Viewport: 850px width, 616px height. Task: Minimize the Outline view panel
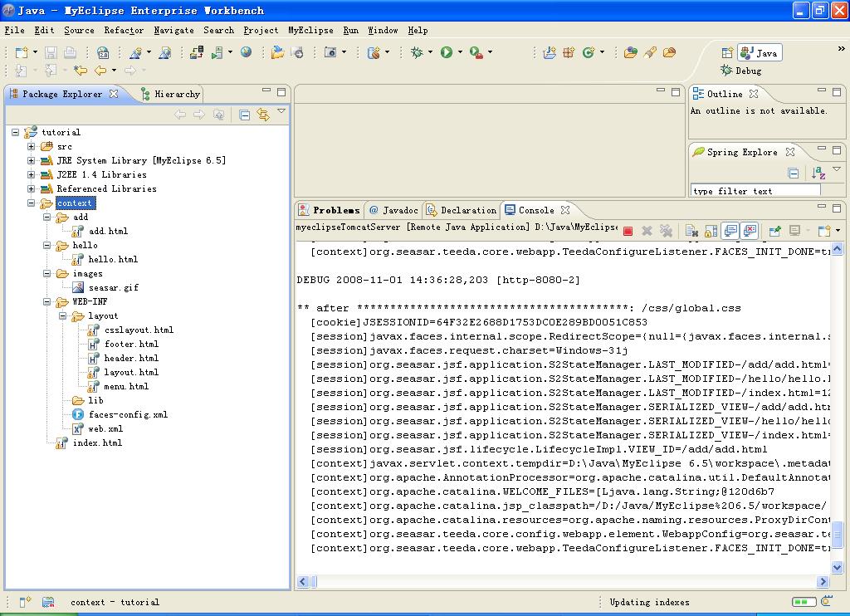pos(822,90)
